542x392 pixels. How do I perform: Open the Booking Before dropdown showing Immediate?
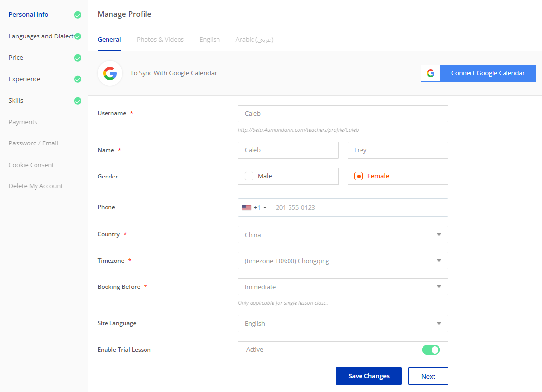343,287
